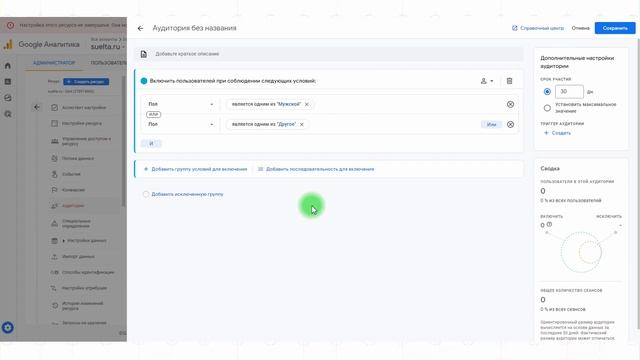
Task: Click the 'Импорт данных' upload icon
Action: point(54,256)
